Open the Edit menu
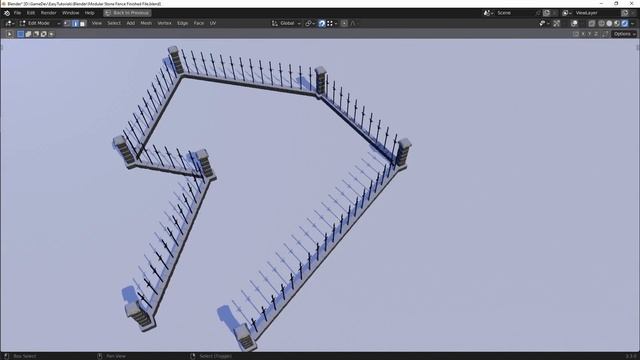 click(31, 13)
